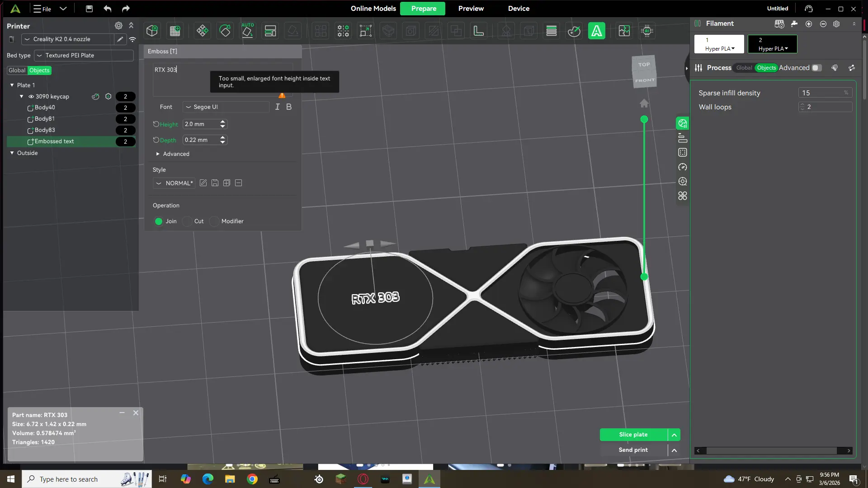Click the faucet icon in Filament panel
The image size is (868, 488).
[794, 23]
